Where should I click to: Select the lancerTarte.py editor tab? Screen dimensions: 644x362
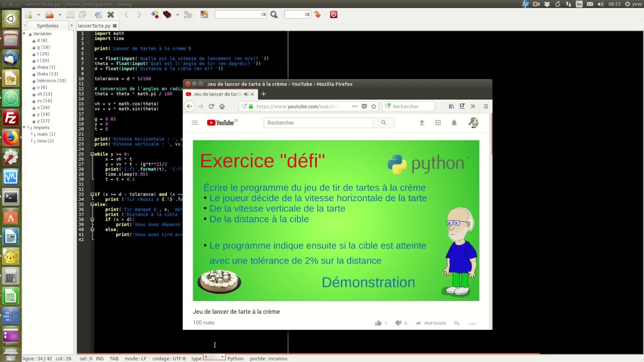coord(94,26)
